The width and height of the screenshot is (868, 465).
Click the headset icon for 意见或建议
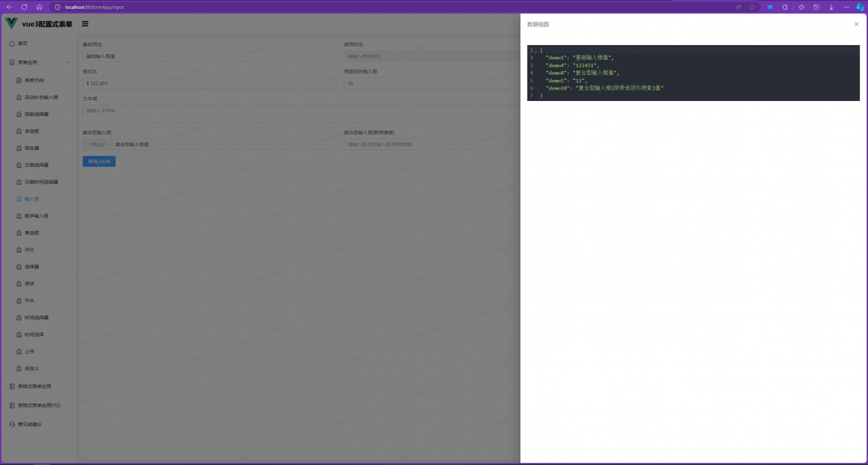(12, 424)
